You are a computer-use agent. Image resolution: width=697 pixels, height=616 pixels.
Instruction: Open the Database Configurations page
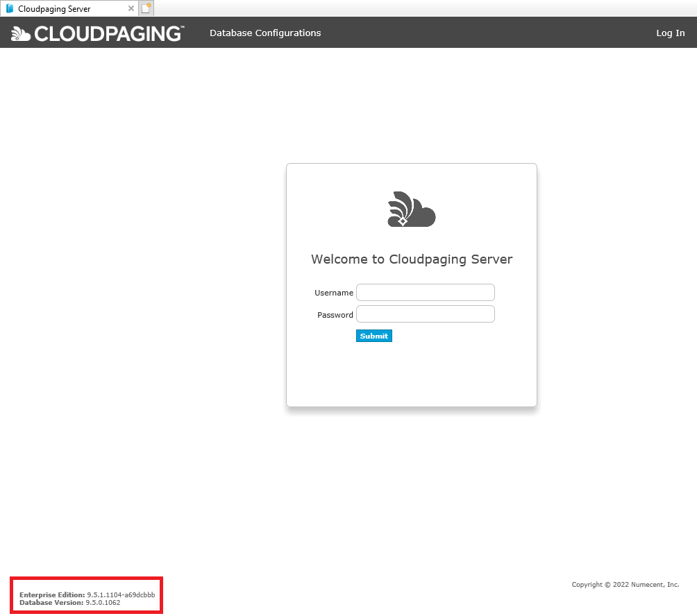(x=264, y=33)
